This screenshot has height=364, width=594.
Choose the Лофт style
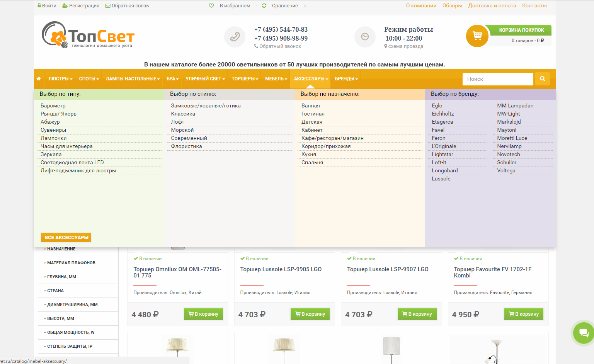tap(178, 122)
